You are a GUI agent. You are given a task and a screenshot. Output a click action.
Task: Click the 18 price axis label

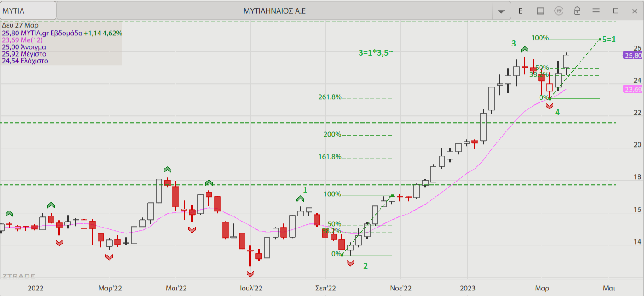tap(638, 177)
